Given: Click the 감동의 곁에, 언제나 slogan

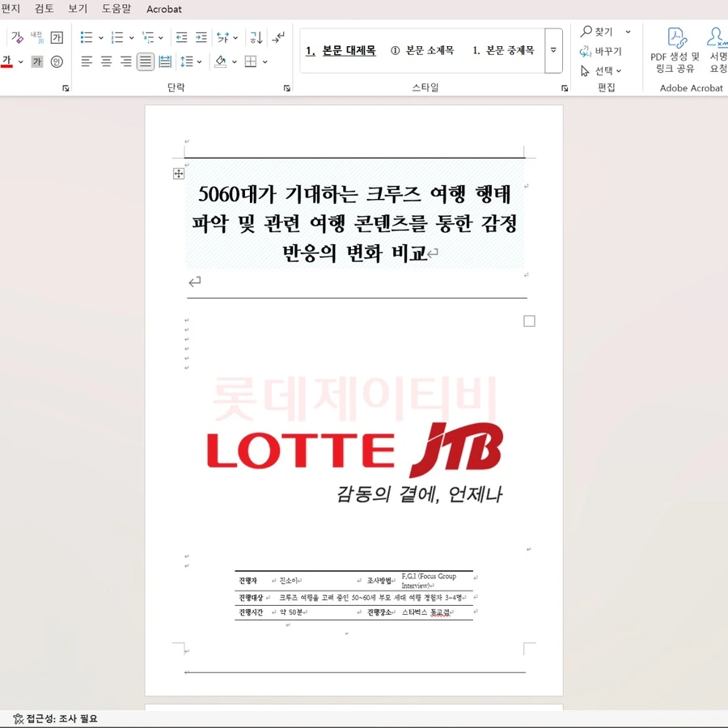Looking at the screenshot, I should coord(419,494).
